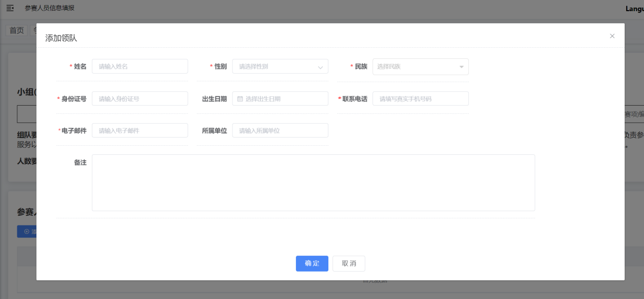644x299 pixels.
Task: Click the 所属单位 label text
Action: tap(214, 130)
